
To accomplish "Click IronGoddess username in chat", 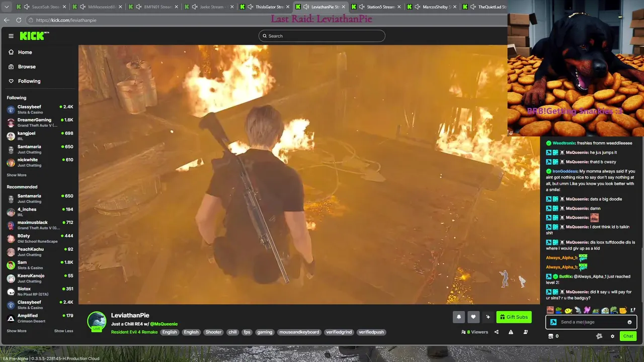I will 565,171.
